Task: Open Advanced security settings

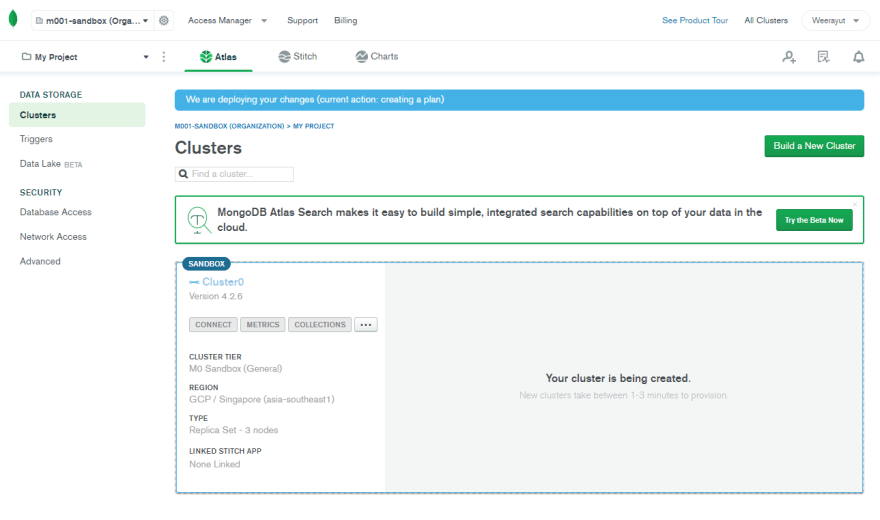Action: click(x=40, y=261)
